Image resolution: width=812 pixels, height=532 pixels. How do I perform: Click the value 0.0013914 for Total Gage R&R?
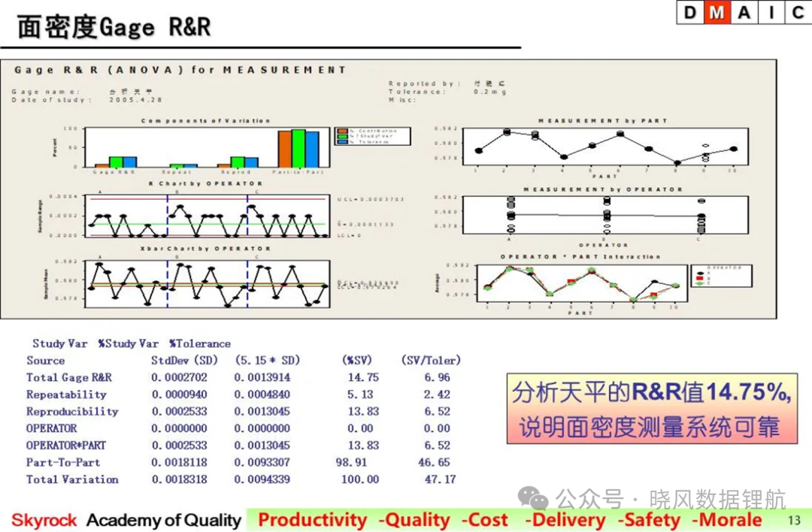[262, 378]
